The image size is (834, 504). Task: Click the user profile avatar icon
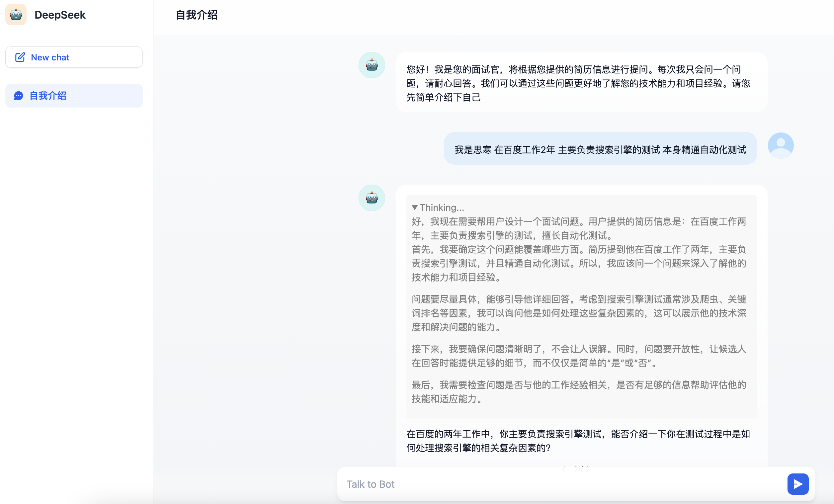781,145
